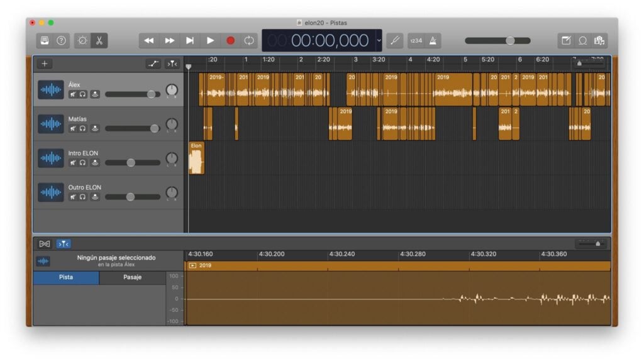Viewport: 644px width, 361px height.
Task: Mute the Matías track
Action: point(73,128)
